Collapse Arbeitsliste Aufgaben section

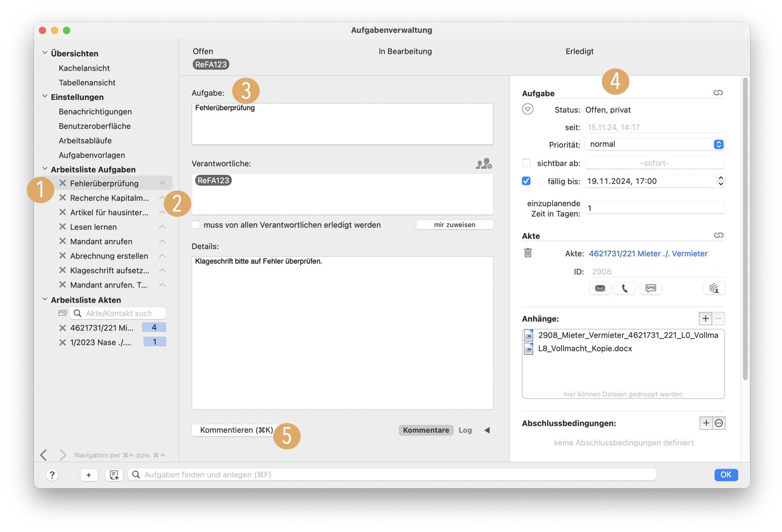pyautogui.click(x=45, y=169)
